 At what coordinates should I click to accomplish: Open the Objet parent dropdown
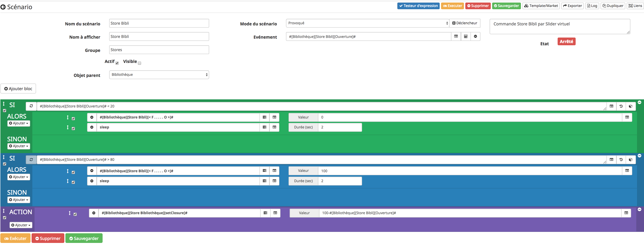click(x=159, y=75)
